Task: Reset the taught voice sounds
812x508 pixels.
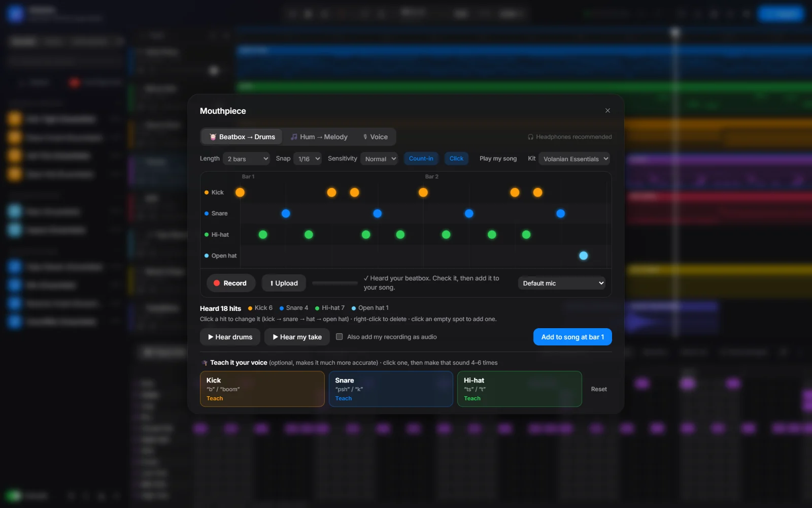Action: [x=599, y=389]
